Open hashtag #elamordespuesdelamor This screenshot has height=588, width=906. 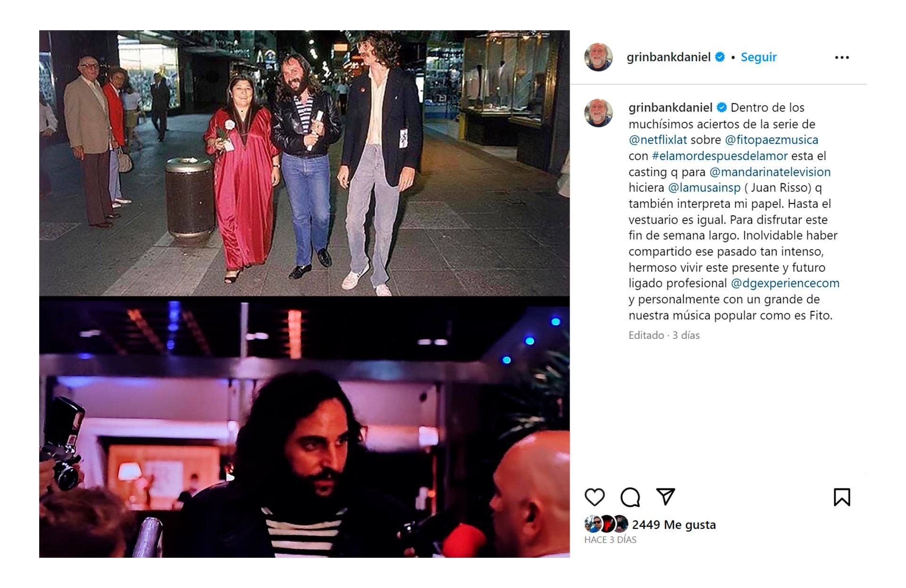[720, 156]
